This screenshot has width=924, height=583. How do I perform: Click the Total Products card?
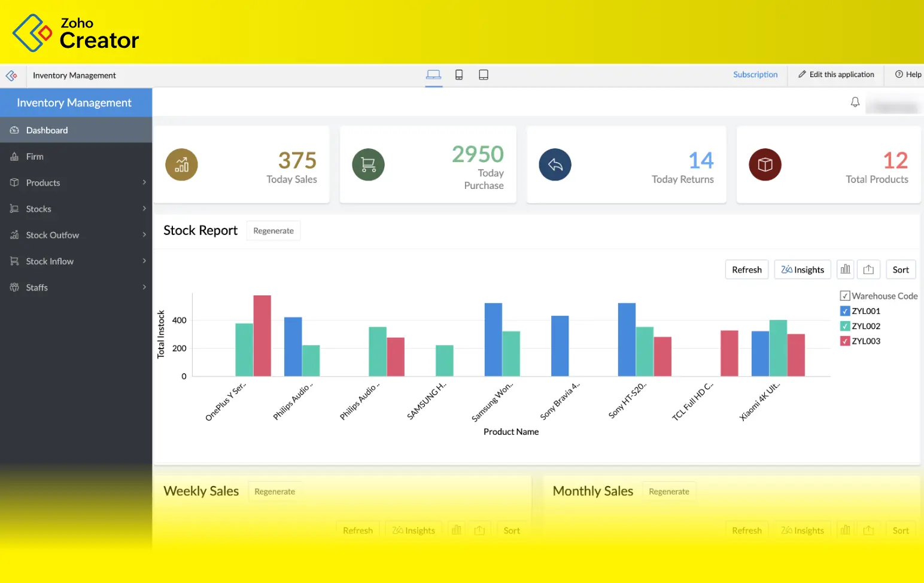pos(828,164)
